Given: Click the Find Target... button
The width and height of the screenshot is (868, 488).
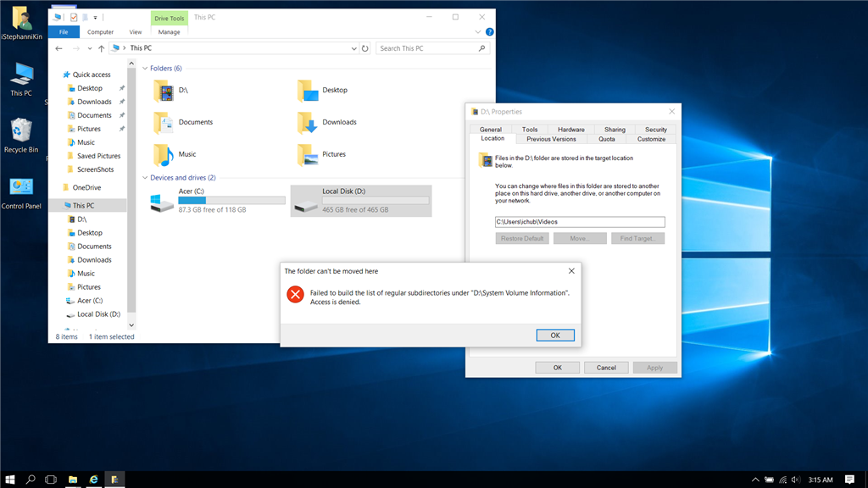Looking at the screenshot, I should click(637, 238).
